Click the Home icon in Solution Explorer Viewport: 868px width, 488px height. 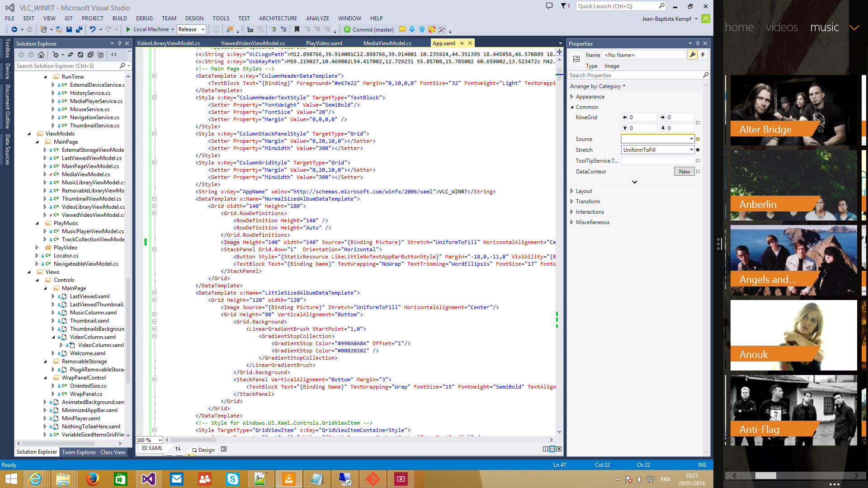pyautogui.click(x=41, y=55)
